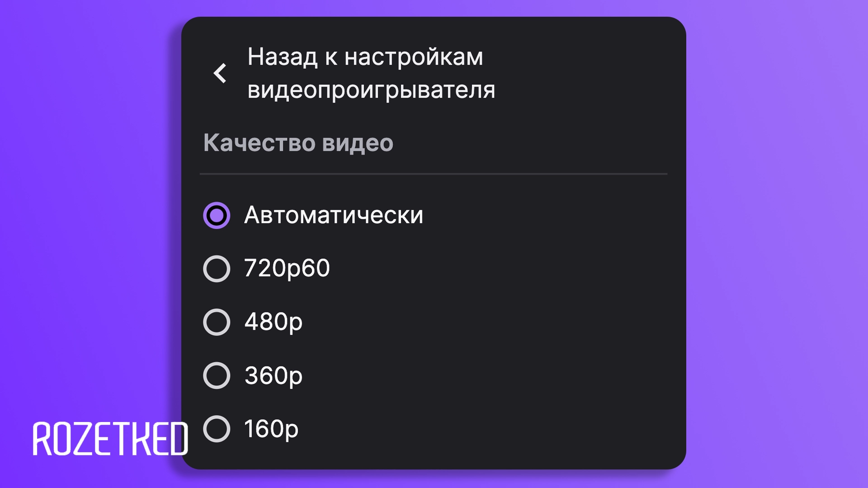This screenshot has width=868, height=488.
Task: Click the empty 720p60 radio circle
Action: 217,268
